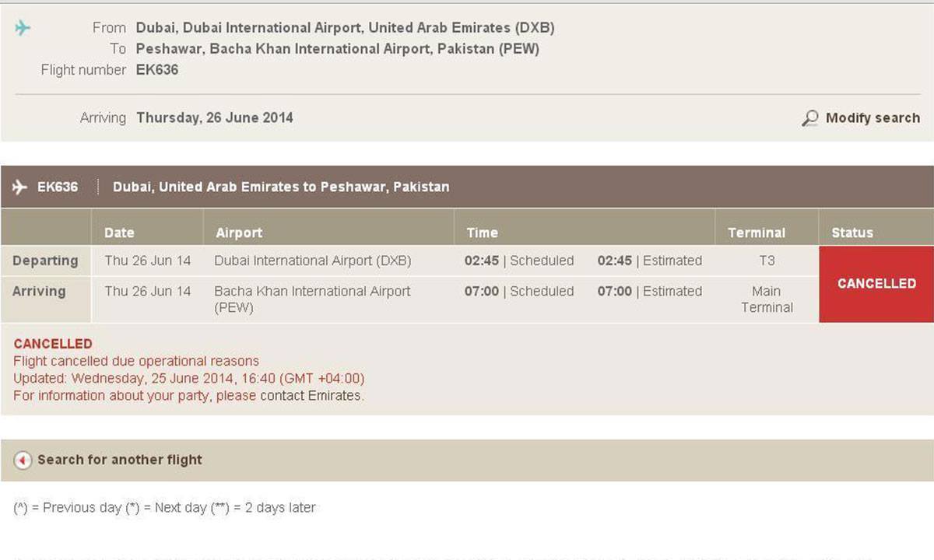Click the Terminal column header
934x560 pixels.
756,233
